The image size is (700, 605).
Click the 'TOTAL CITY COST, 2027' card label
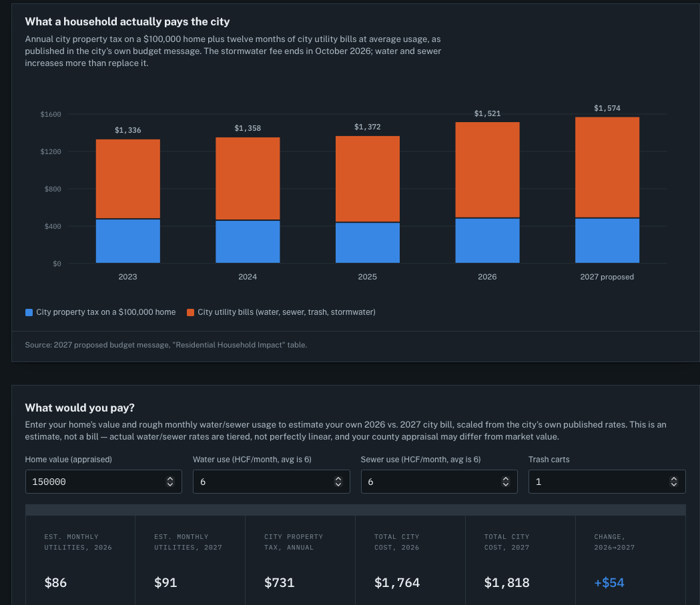tap(506, 542)
